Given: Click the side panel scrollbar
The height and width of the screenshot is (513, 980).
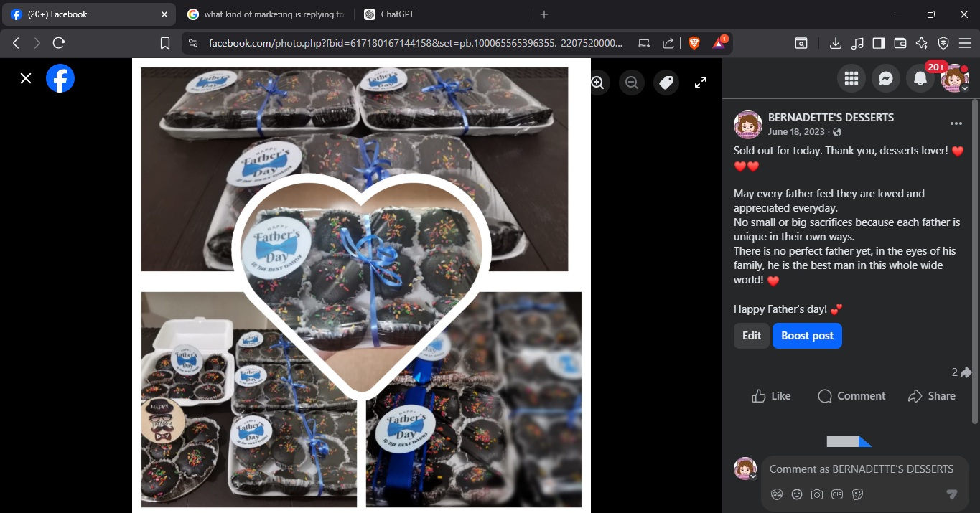Looking at the screenshot, I should [974, 260].
